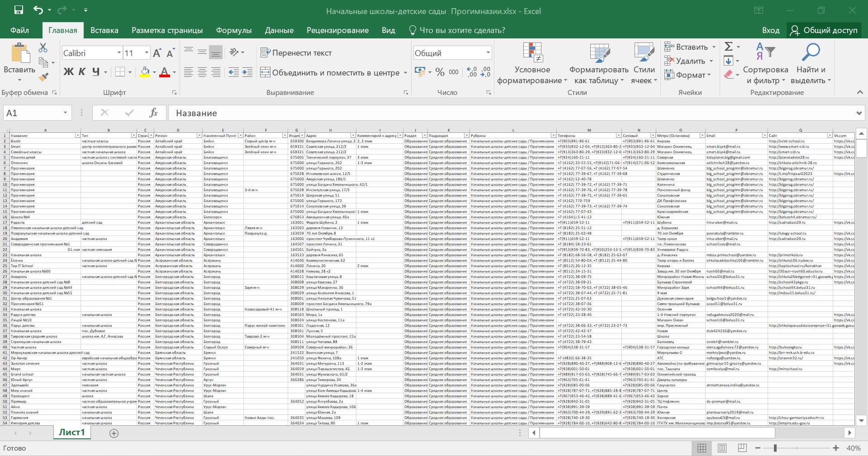Click the Save icon in title bar
This screenshot has width=868, height=456.
(x=19, y=10)
